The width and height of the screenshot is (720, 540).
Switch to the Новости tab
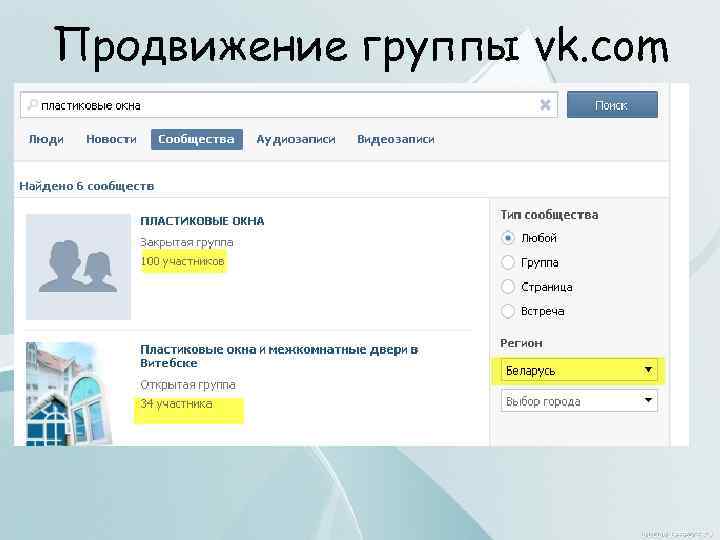click(x=111, y=139)
